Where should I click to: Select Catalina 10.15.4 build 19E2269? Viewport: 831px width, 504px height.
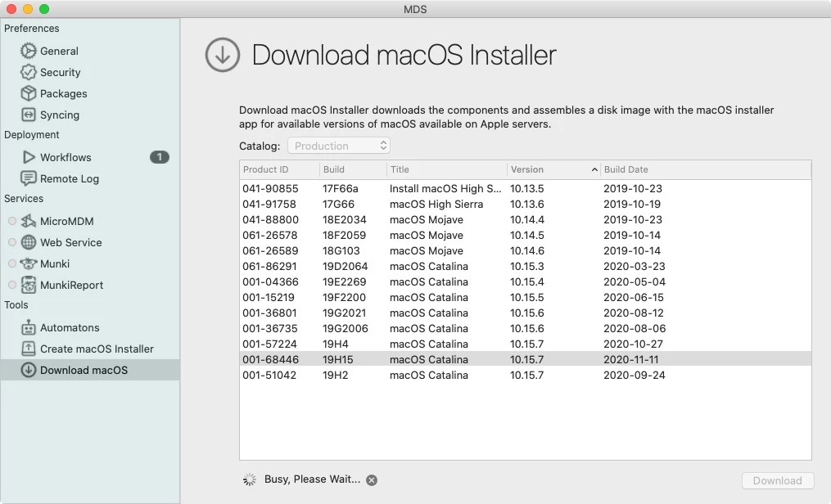tap(525, 281)
